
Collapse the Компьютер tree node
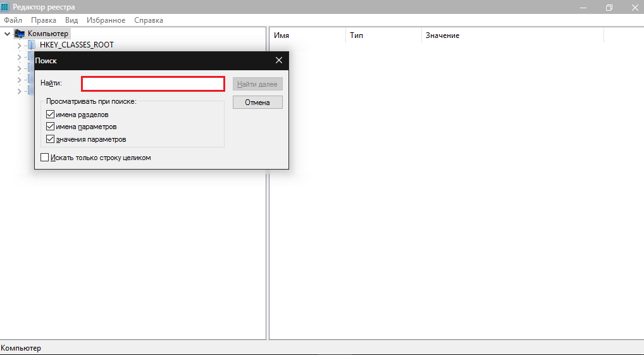tap(7, 34)
